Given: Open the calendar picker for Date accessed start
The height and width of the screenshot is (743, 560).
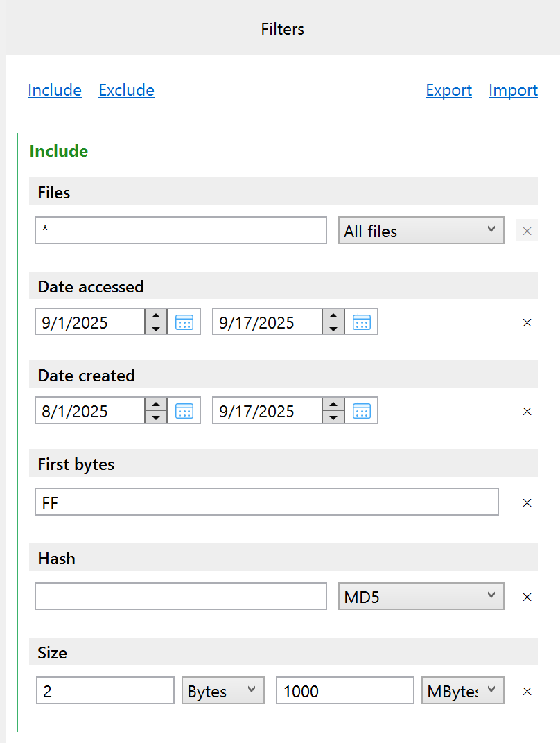Looking at the screenshot, I should (x=184, y=322).
